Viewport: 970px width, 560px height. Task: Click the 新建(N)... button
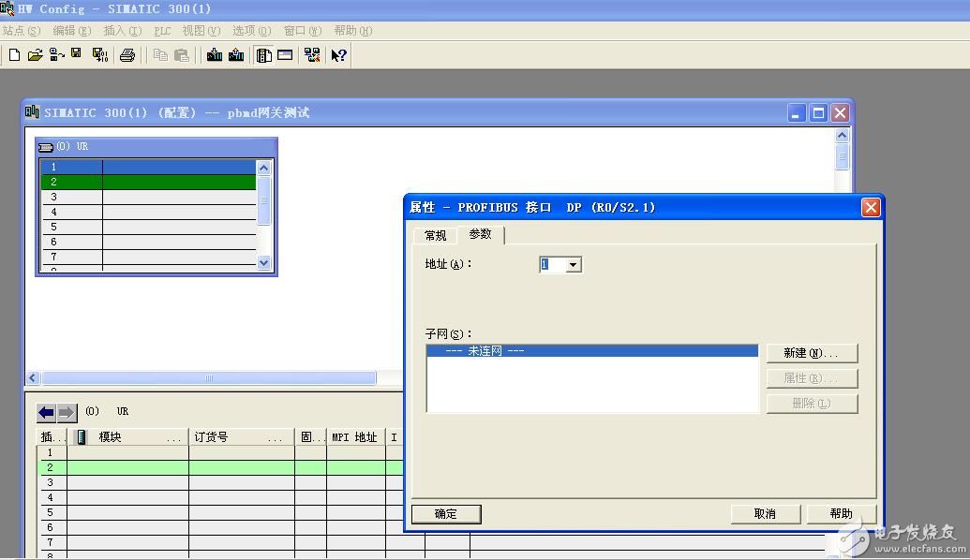(812, 353)
